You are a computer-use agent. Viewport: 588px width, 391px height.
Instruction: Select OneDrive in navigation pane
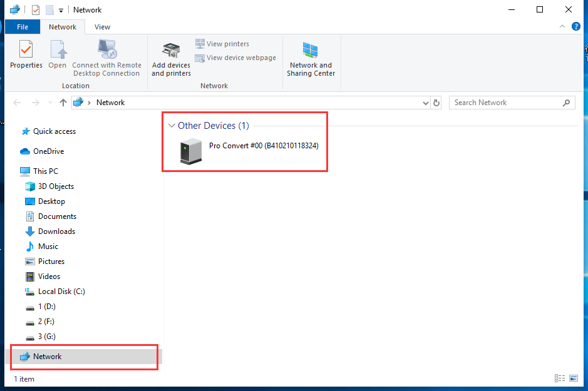coord(42,151)
